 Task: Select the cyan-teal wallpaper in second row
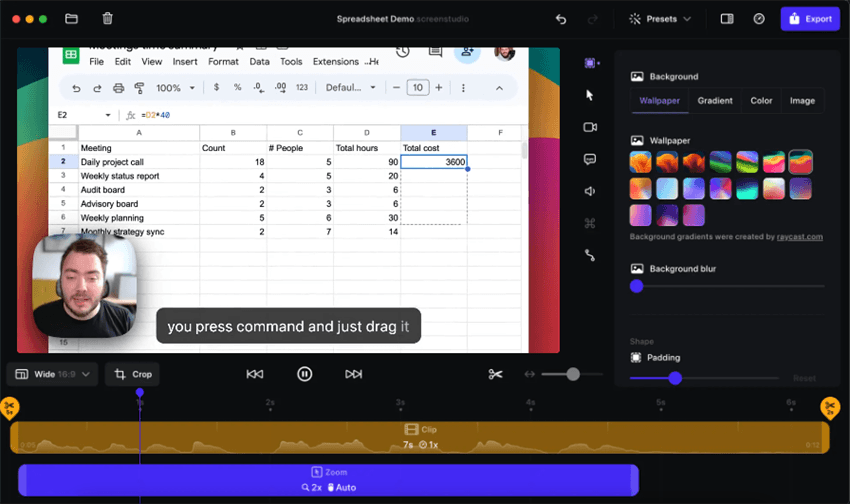tap(747, 189)
